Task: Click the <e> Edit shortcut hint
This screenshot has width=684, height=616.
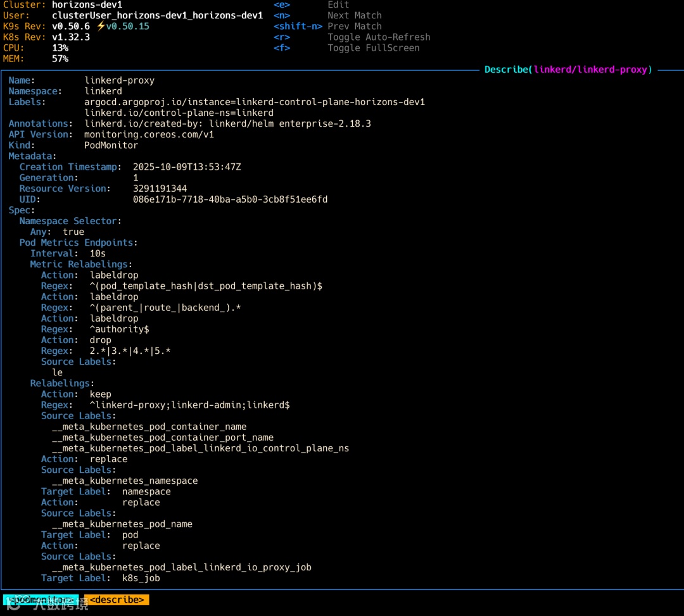Action: coord(311,5)
